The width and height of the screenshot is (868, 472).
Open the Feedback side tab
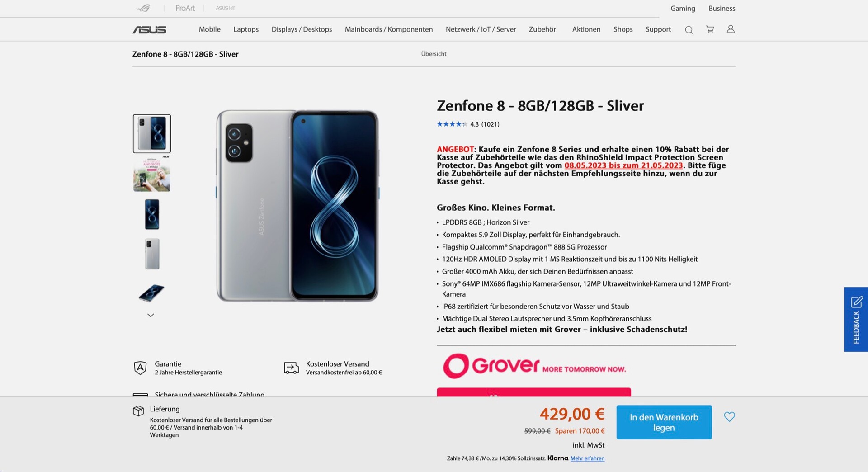coord(856,319)
